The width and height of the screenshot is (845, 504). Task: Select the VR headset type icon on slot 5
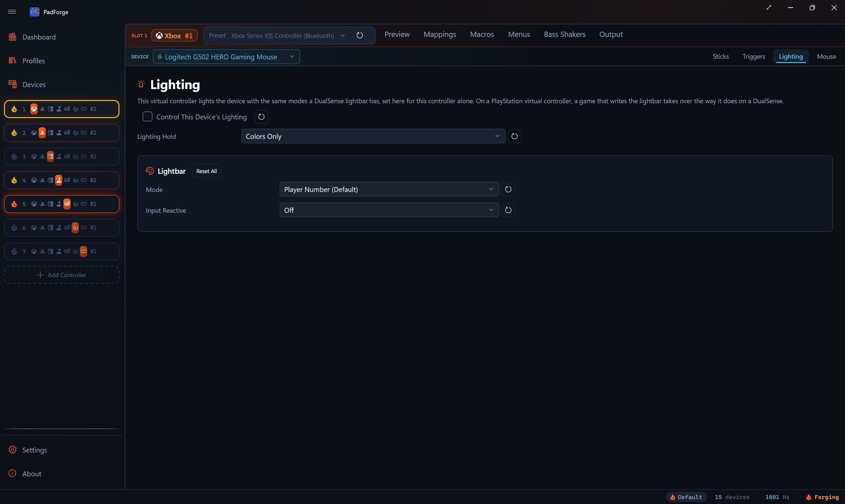pos(84,204)
